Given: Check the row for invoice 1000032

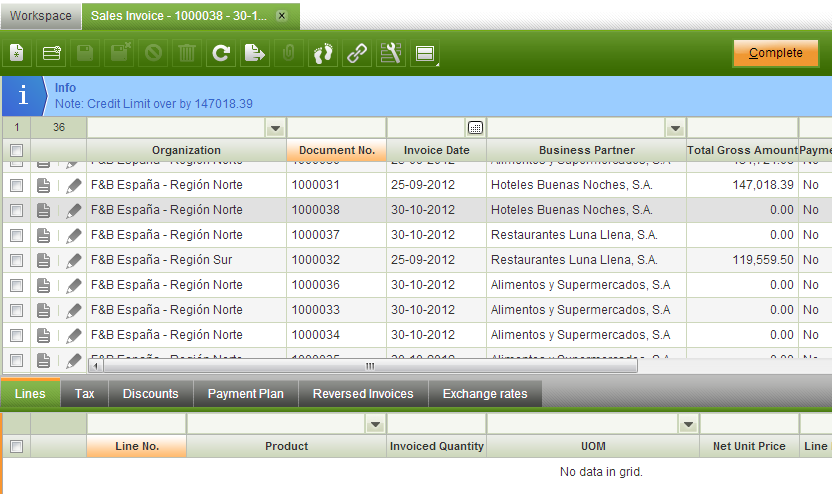Looking at the screenshot, I should [16, 260].
